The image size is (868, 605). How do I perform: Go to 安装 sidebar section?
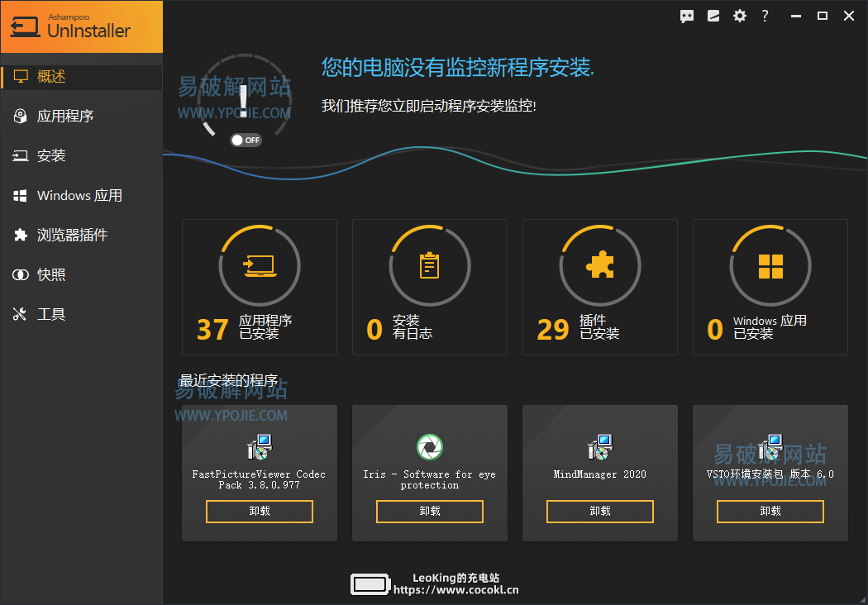point(81,156)
